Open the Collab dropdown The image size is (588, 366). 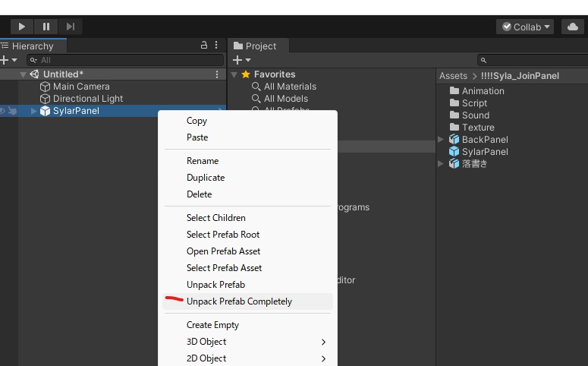click(525, 27)
